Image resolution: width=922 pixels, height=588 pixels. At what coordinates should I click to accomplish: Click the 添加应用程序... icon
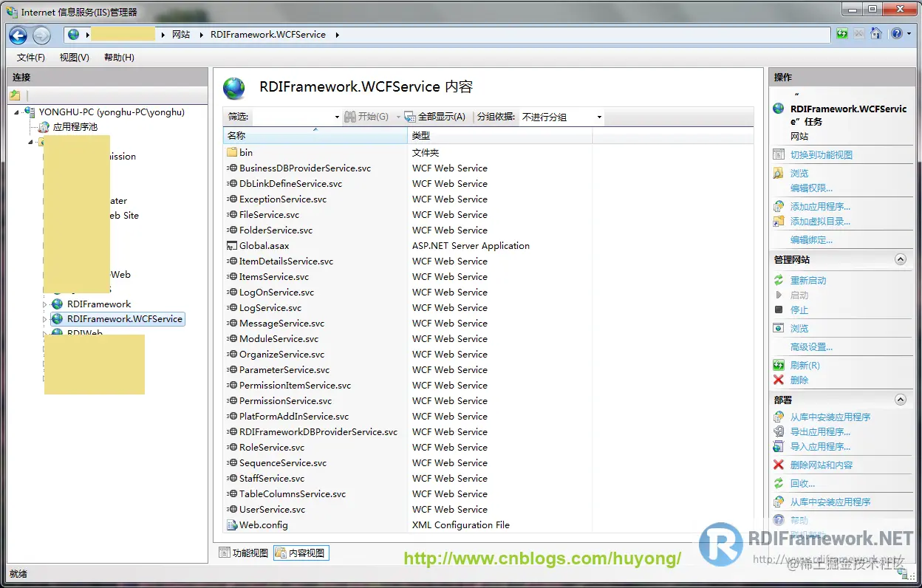[x=778, y=207]
